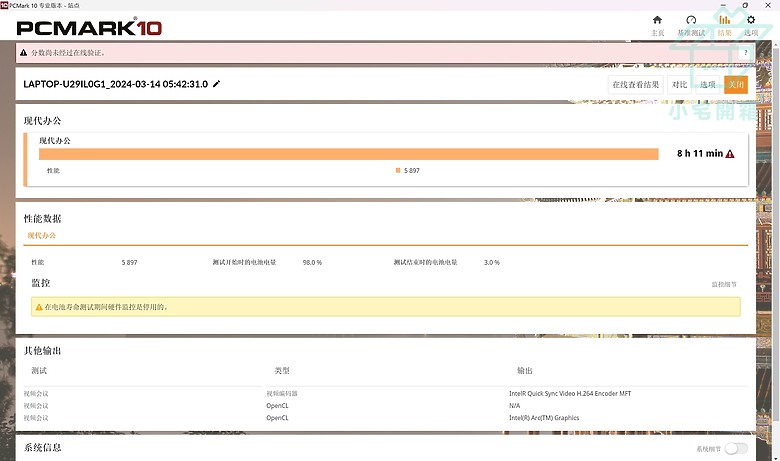
Task: Click the orange 现代办公 battery life bar
Action: tap(349, 154)
